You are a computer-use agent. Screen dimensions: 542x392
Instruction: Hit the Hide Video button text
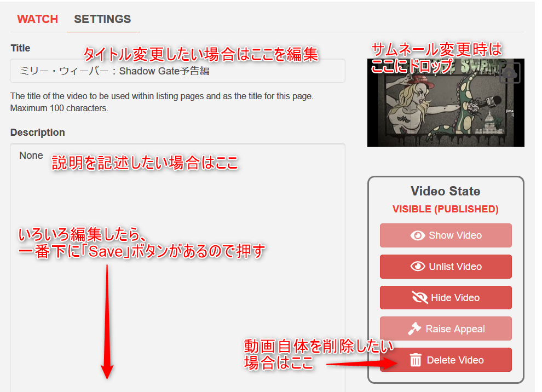(x=455, y=298)
